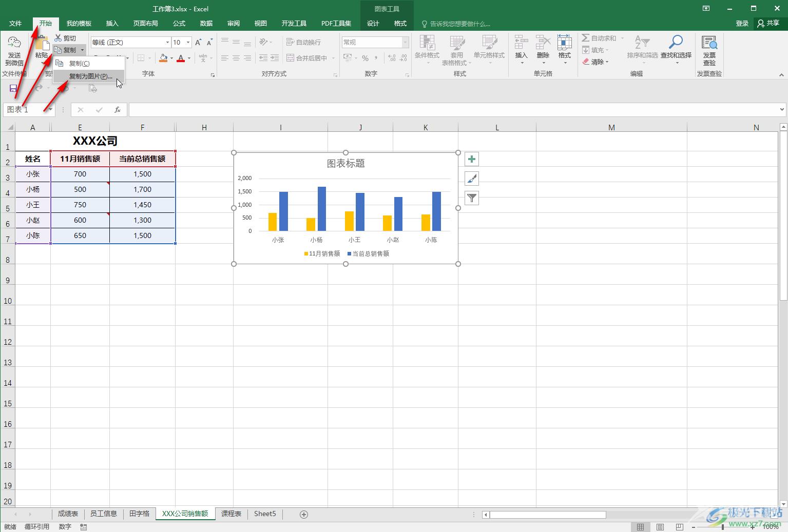The height and width of the screenshot is (532, 788).
Task: Switch to Normal view in status bar
Action: coord(640,527)
